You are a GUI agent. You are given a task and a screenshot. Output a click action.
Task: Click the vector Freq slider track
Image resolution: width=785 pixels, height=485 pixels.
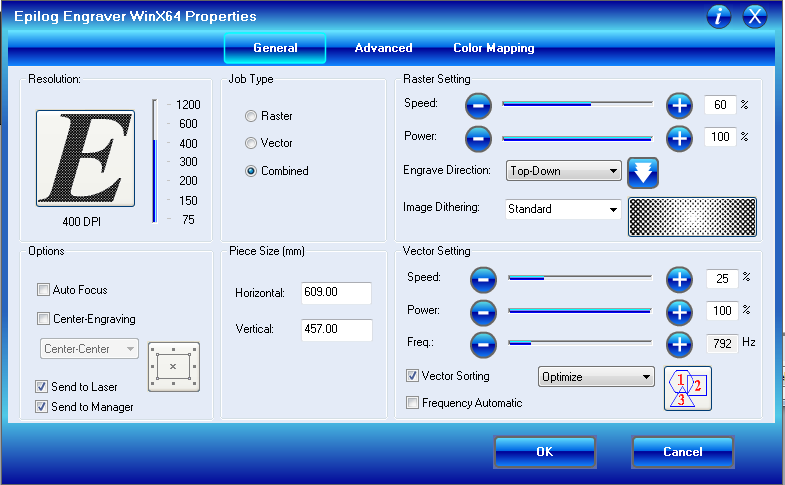click(580, 343)
